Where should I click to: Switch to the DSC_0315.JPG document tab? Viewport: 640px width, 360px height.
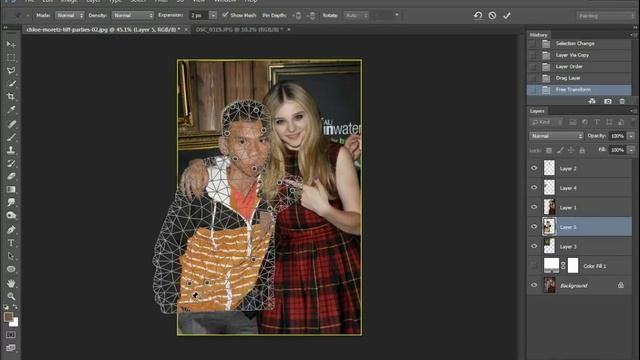[x=239, y=29]
